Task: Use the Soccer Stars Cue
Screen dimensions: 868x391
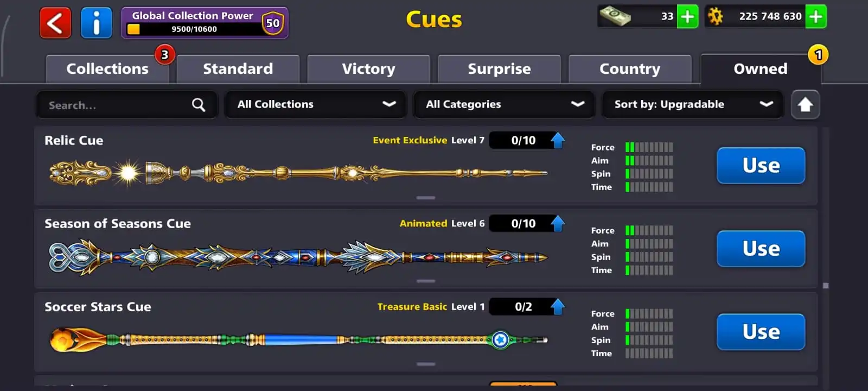Action: (761, 332)
